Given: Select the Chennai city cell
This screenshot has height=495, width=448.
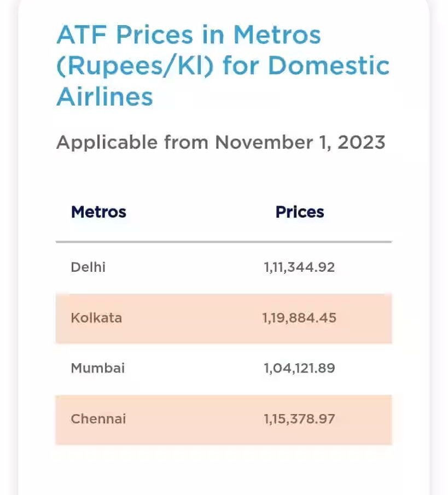Looking at the screenshot, I should pos(98,419).
